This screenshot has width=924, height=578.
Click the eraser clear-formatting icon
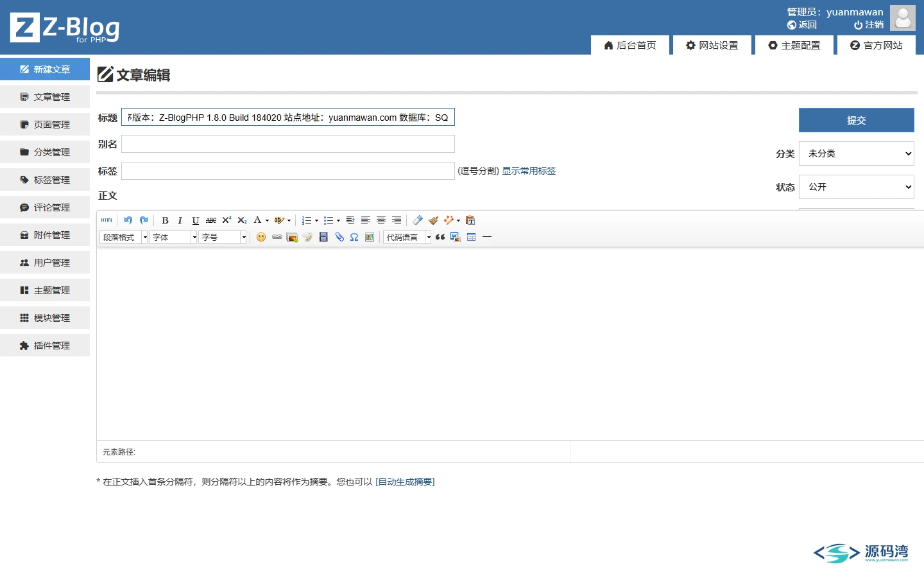[x=418, y=220]
